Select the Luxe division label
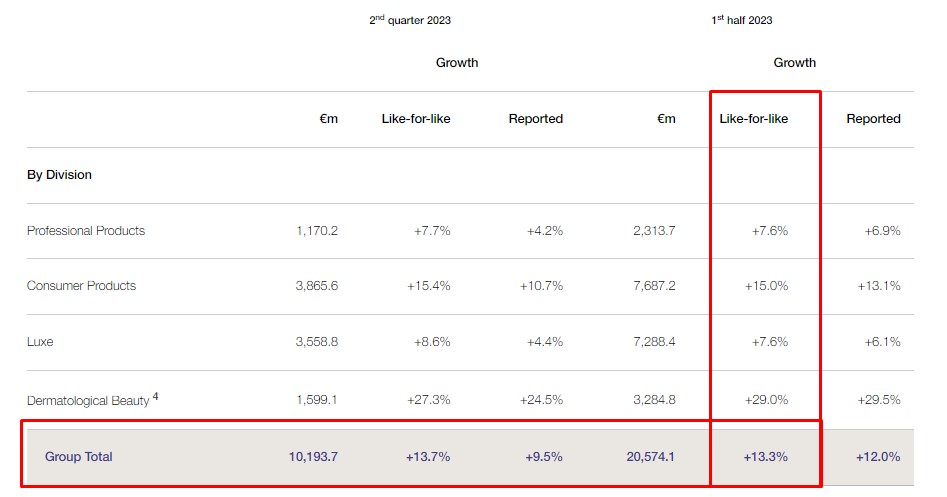This screenshot has height=497, width=947. (40, 342)
